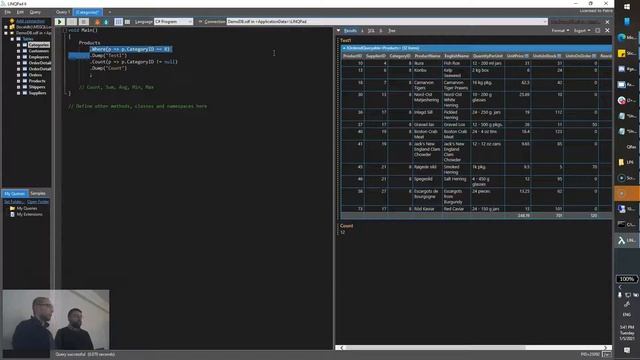Viewport: 640px width, 360px height.
Task: Click the Customers table icon
Action: tap(24, 51)
